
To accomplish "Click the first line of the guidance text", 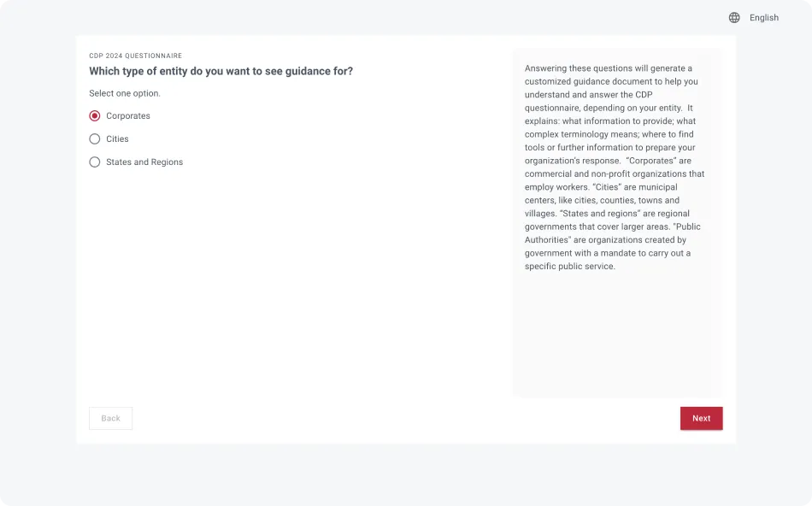I will pos(609,68).
